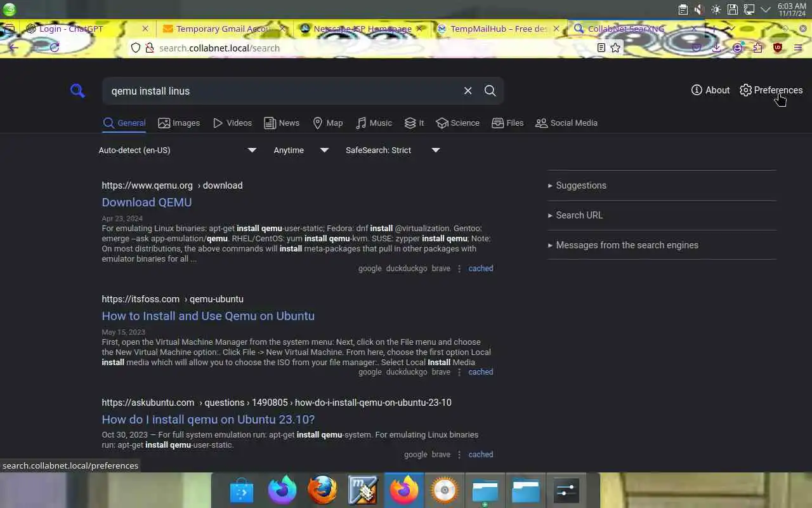Click inside the search query input field
This screenshot has height=508, width=812.
(x=282, y=91)
